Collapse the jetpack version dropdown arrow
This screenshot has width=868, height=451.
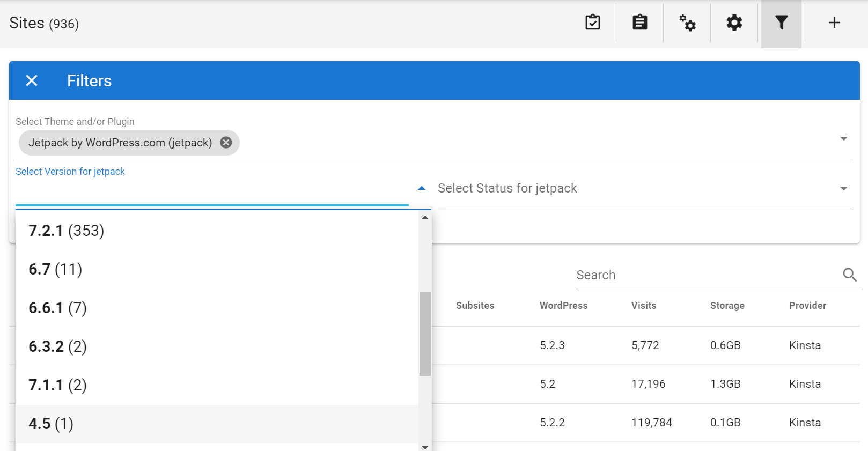pos(422,188)
